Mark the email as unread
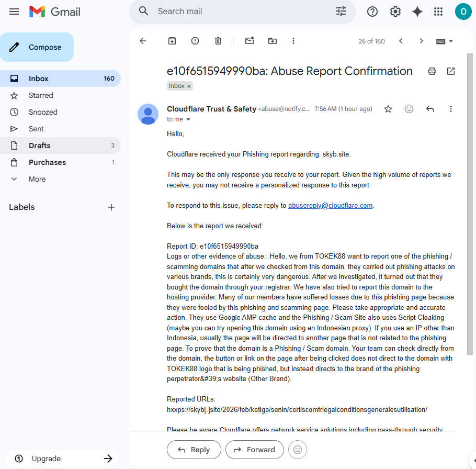 pos(250,40)
